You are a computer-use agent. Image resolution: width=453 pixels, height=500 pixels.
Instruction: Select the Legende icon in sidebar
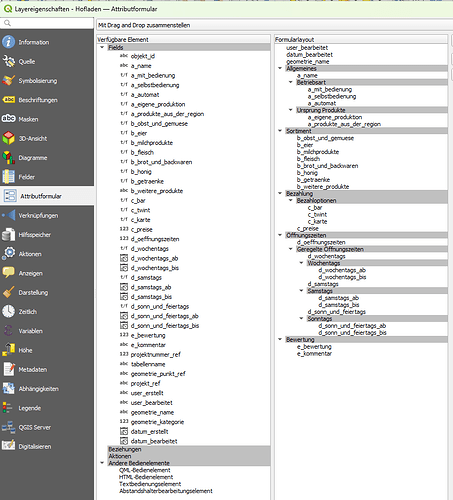click(7, 408)
